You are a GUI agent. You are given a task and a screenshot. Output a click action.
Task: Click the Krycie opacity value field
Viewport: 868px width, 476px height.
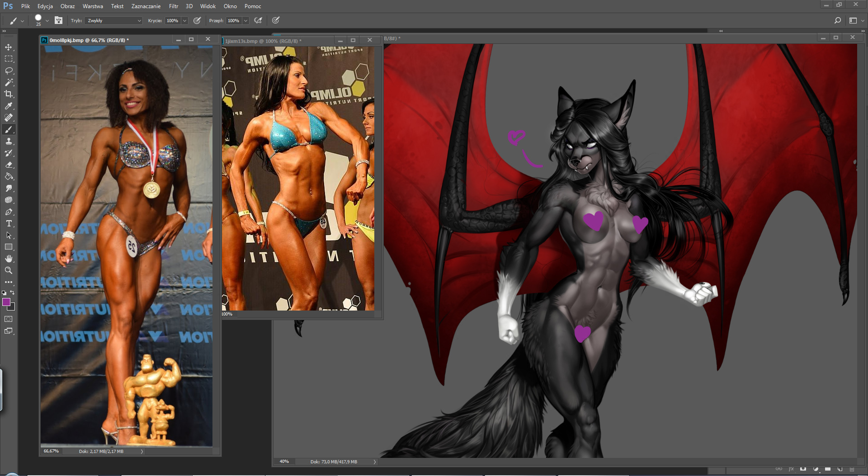tap(172, 21)
